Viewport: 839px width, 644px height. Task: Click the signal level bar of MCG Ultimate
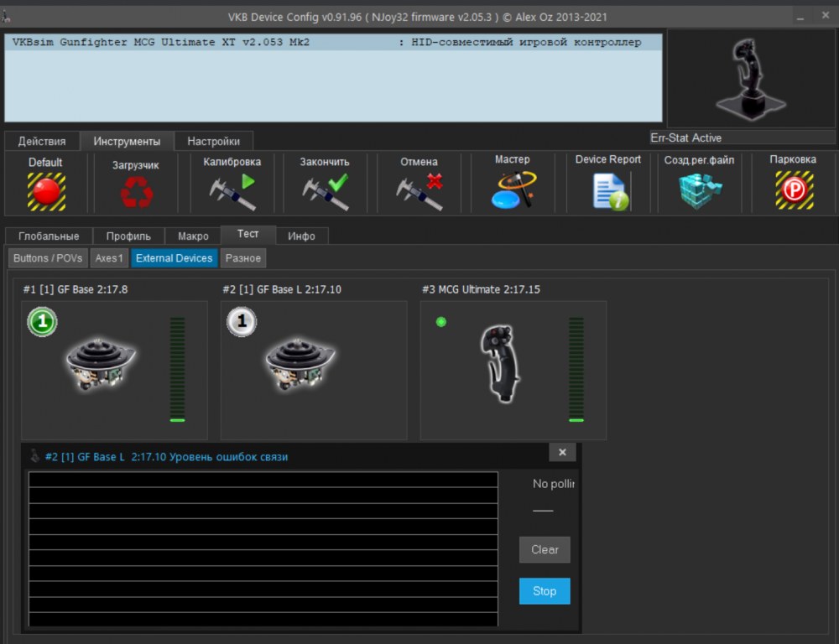(576, 369)
